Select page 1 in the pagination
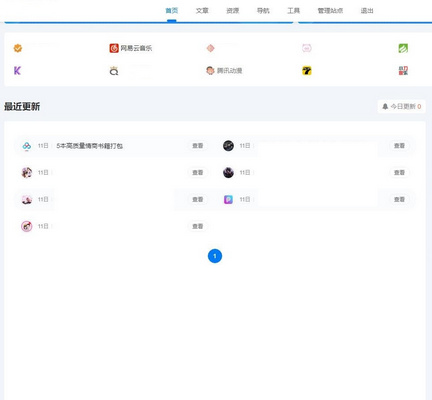 click(215, 256)
